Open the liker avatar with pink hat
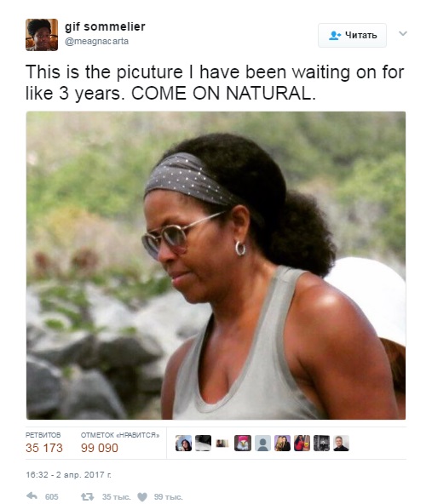This screenshot has height=504, width=432. click(243, 443)
